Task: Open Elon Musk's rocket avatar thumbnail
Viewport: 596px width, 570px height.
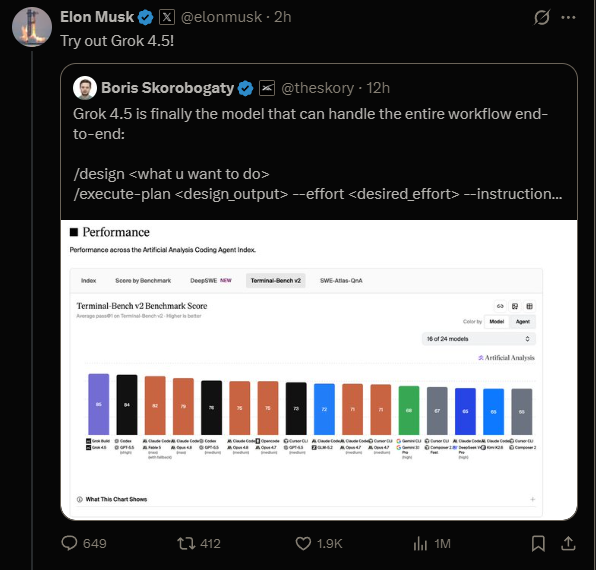Action: 32,27
